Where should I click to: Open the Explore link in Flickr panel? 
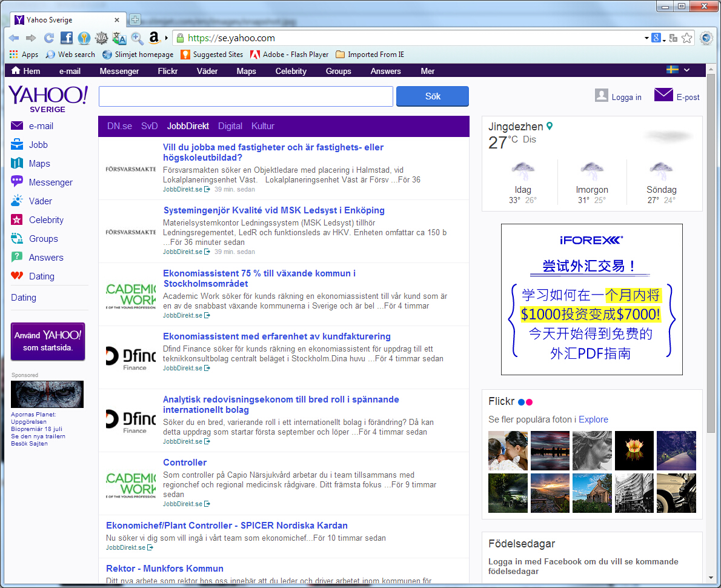593,419
